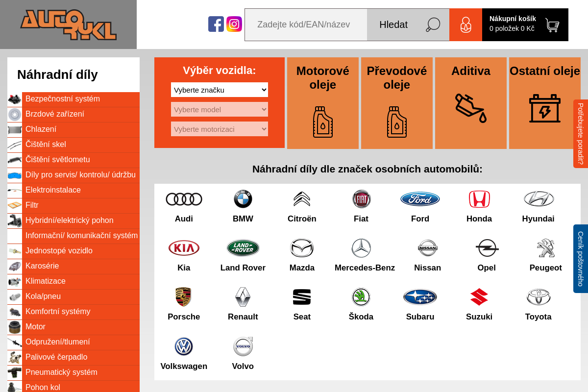Image resolution: width=588 pixels, height=392 pixels.
Task: Select the Audi brand logo
Action: coord(184,199)
